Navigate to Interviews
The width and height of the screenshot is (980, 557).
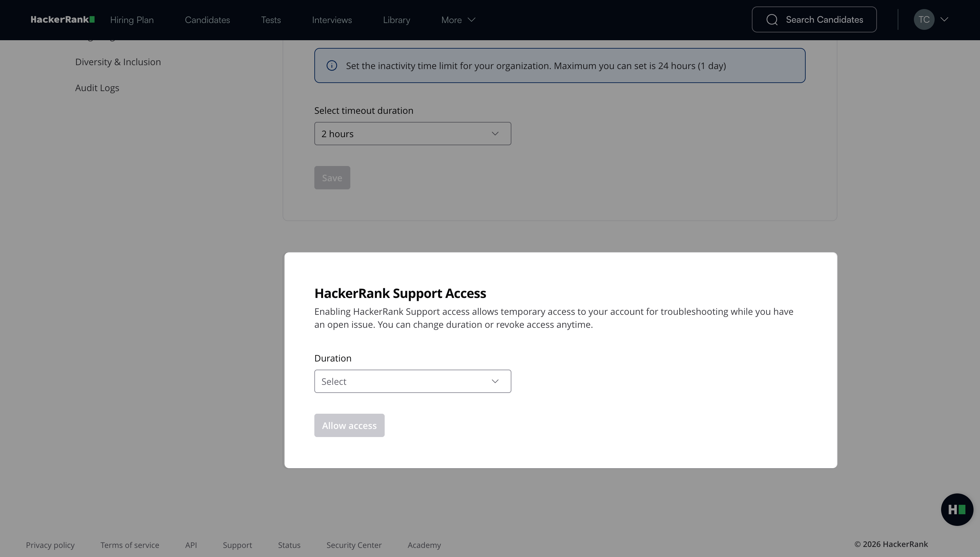coord(332,20)
